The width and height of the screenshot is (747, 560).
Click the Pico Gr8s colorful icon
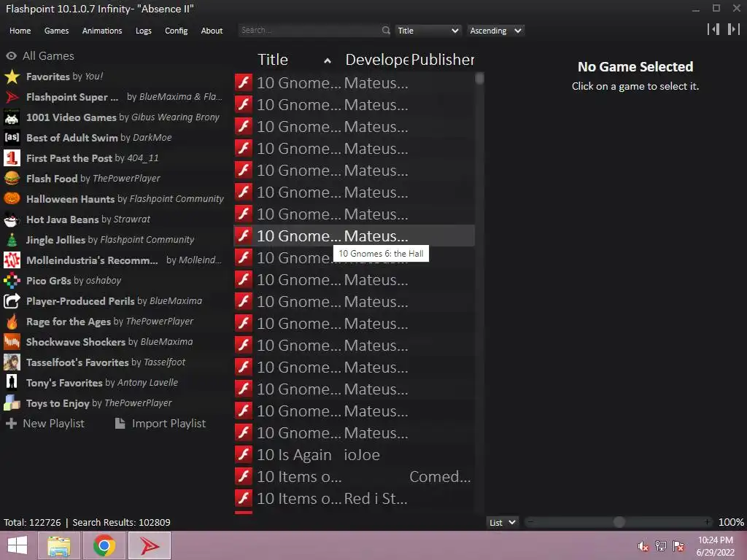pos(12,281)
